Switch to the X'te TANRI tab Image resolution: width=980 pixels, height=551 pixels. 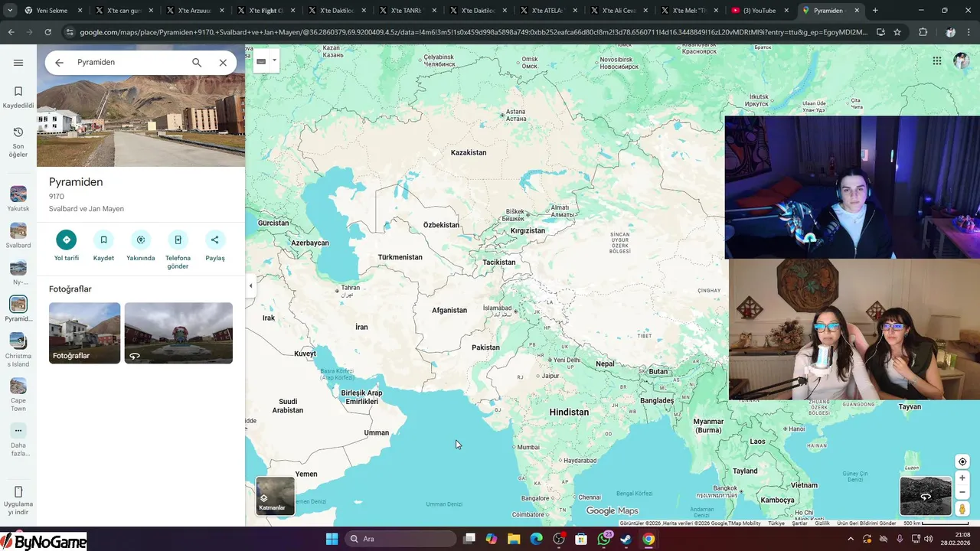coord(407,11)
